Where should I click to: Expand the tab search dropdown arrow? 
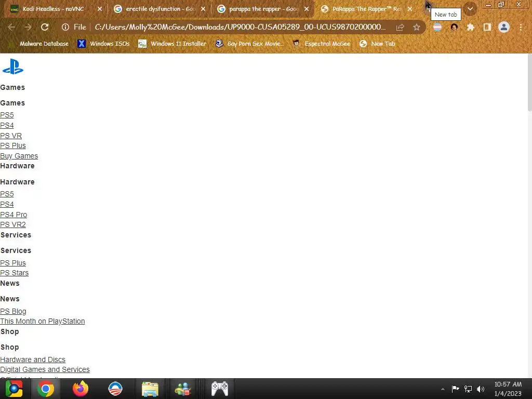470,9
